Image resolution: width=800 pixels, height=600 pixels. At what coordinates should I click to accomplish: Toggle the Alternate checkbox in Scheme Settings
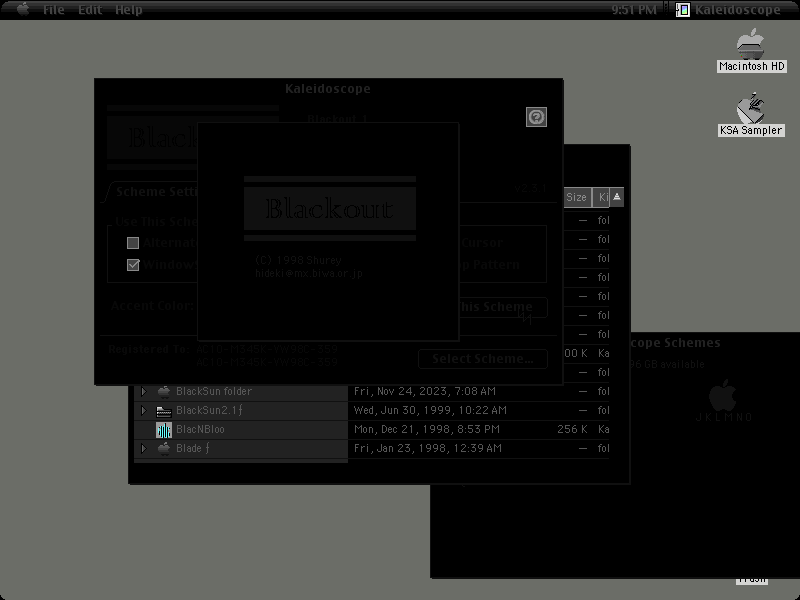[x=133, y=243]
